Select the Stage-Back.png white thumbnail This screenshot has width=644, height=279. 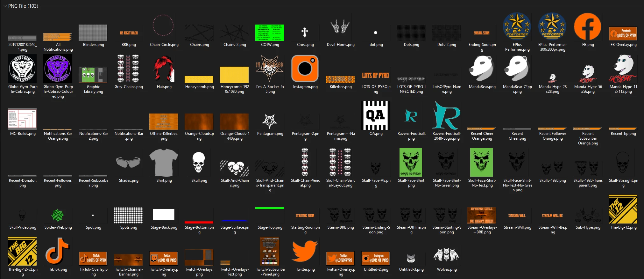[164, 215]
